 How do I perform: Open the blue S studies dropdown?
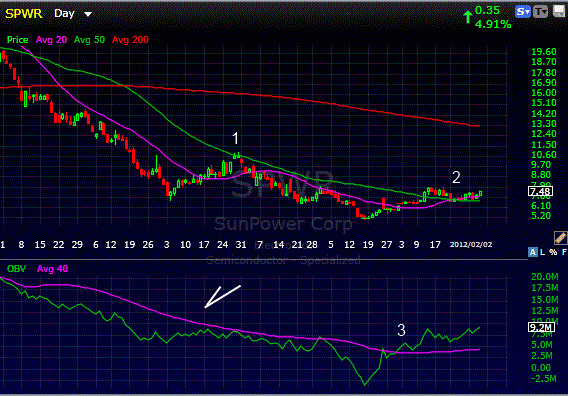tap(523, 12)
